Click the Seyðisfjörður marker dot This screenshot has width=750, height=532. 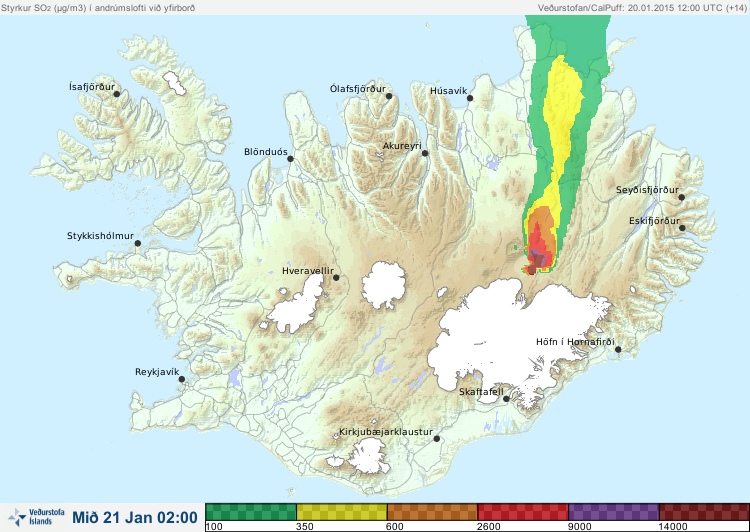coord(682,197)
